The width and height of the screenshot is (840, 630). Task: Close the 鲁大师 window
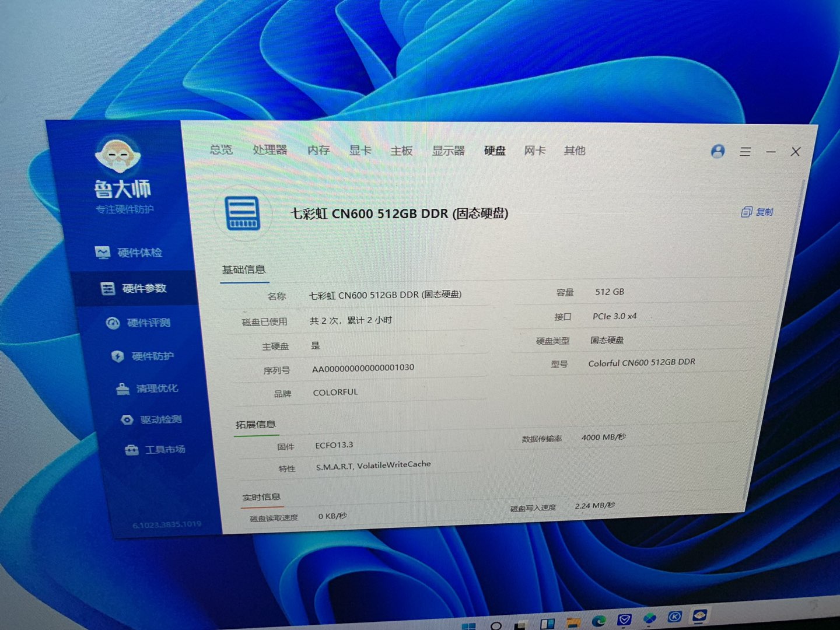(795, 152)
